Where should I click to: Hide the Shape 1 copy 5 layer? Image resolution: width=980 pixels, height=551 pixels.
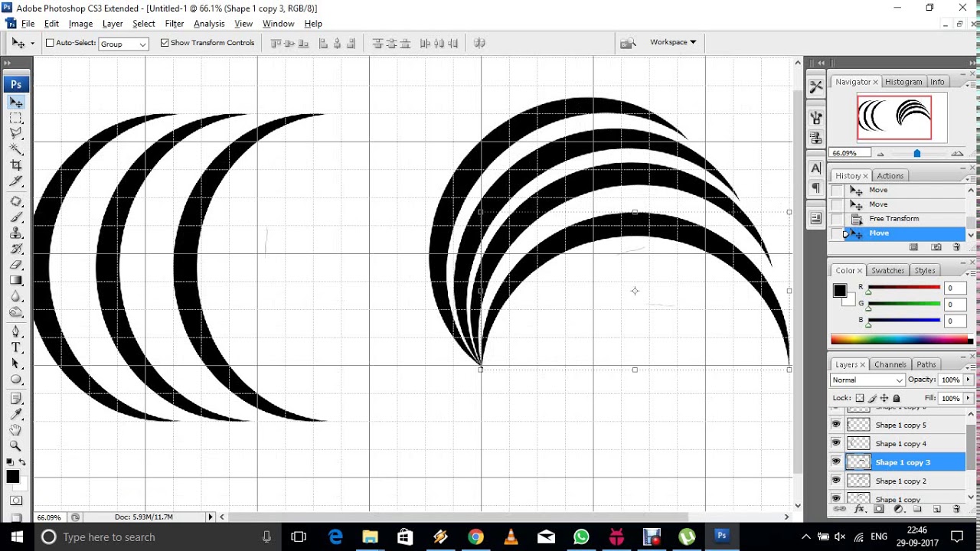tap(836, 424)
